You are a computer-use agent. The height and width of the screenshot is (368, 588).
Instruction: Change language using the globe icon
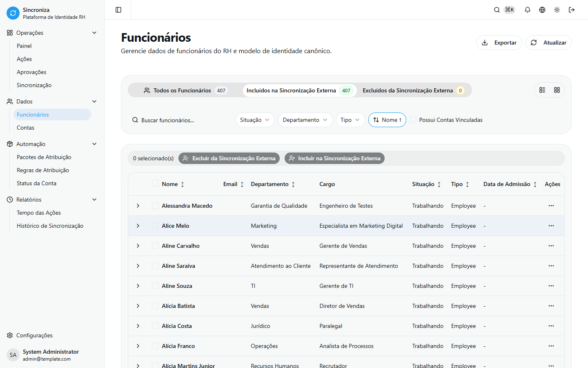click(x=542, y=9)
